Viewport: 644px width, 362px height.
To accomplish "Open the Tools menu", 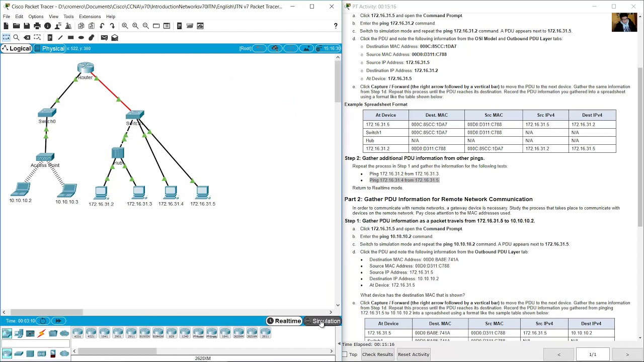I will point(68,17).
